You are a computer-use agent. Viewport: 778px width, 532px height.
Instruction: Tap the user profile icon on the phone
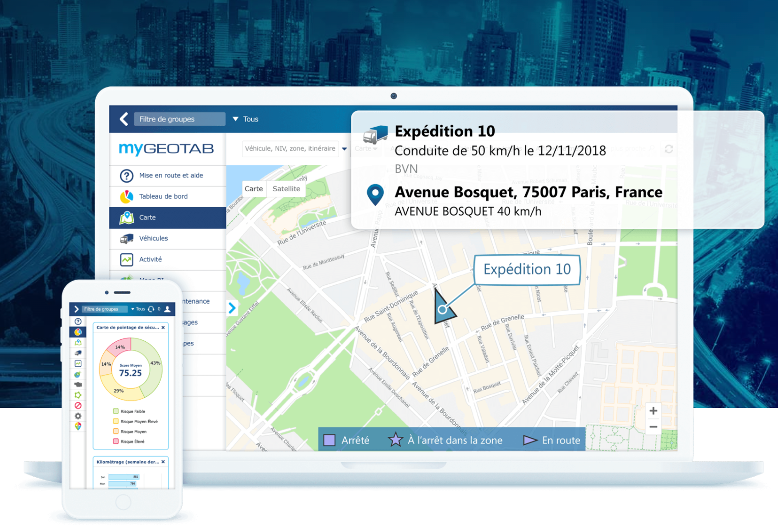tap(167, 309)
